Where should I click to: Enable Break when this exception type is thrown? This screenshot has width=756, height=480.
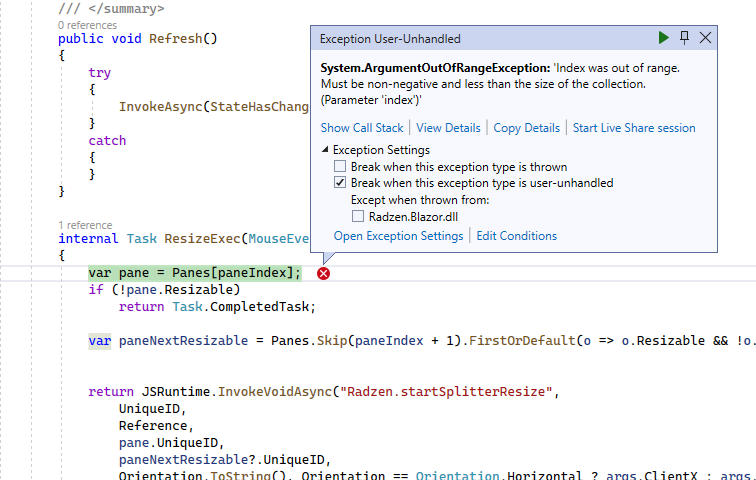(340, 166)
